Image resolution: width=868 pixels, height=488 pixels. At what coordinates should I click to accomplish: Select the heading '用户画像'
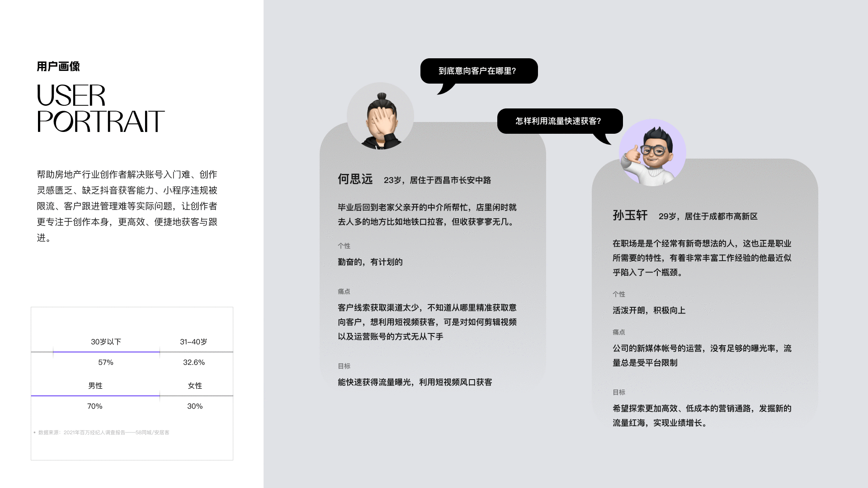58,66
